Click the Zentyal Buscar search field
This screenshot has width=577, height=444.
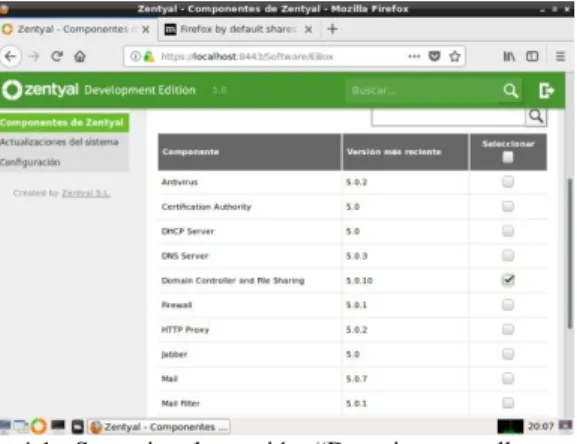[423, 90]
